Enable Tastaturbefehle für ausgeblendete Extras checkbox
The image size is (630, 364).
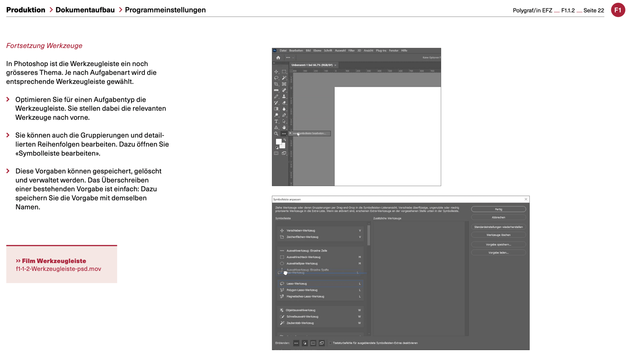[x=330, y=343]
